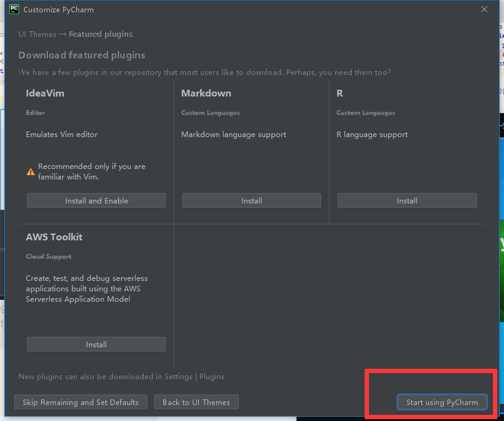This screenshot has width=504, height=421.
Task: Click the AWS serverless applications description
Action: coord(87,289)
